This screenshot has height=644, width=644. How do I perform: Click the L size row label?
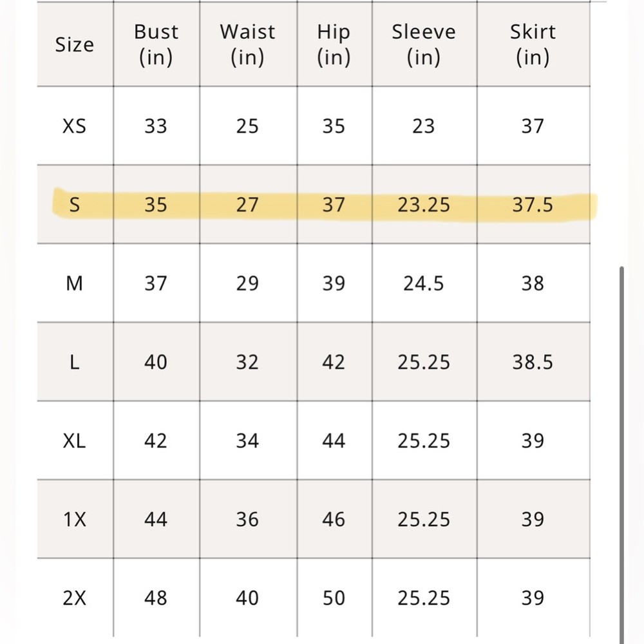74,362
